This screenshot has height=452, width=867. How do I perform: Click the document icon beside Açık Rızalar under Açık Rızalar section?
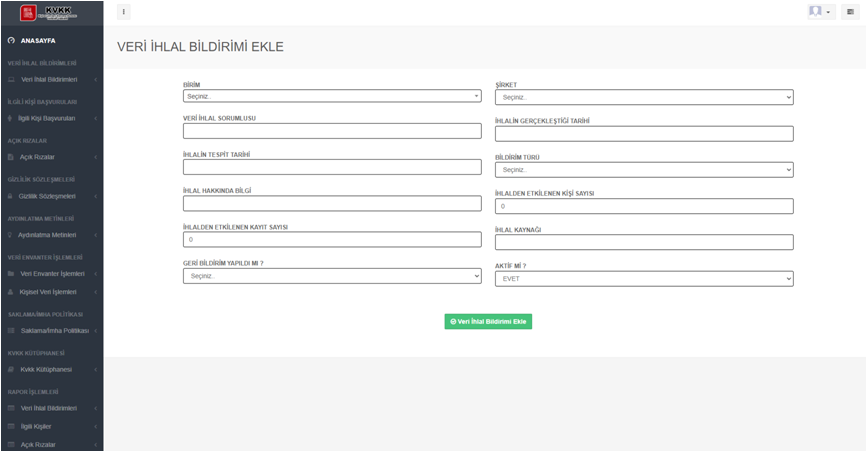tap(11, 157)
